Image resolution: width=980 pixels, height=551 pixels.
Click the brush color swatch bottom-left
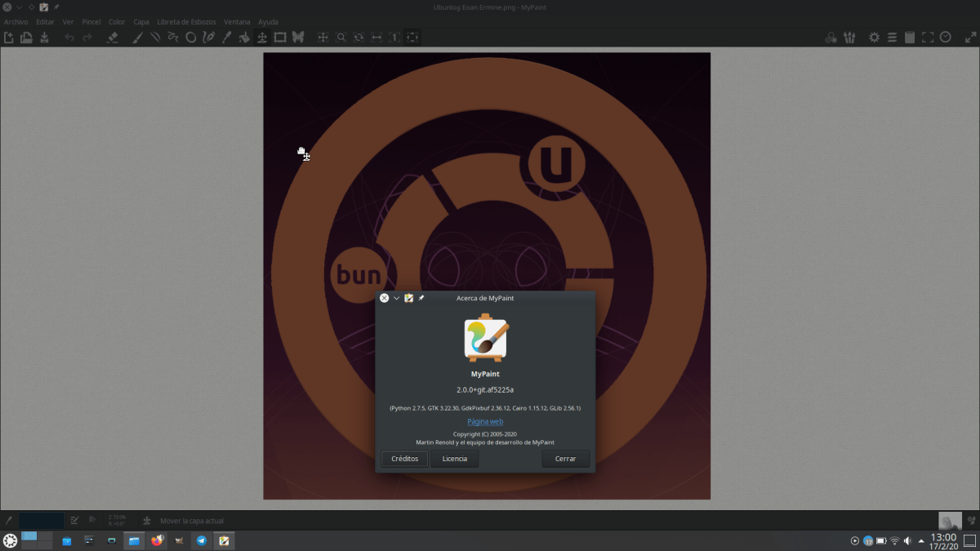[41, 520]
